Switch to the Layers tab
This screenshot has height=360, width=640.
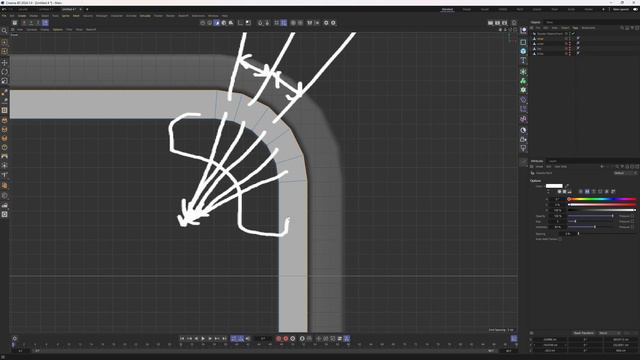[x=553, y=161]
